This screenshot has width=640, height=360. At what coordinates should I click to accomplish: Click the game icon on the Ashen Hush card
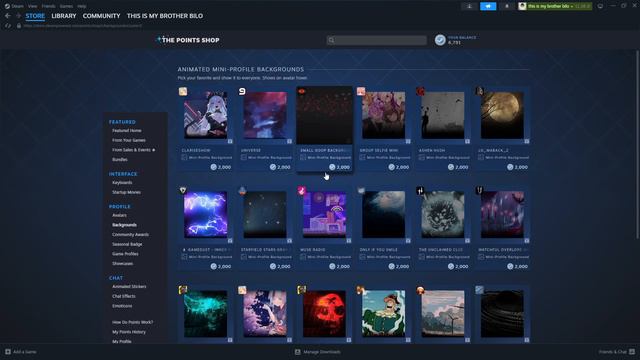pos(420,91)
